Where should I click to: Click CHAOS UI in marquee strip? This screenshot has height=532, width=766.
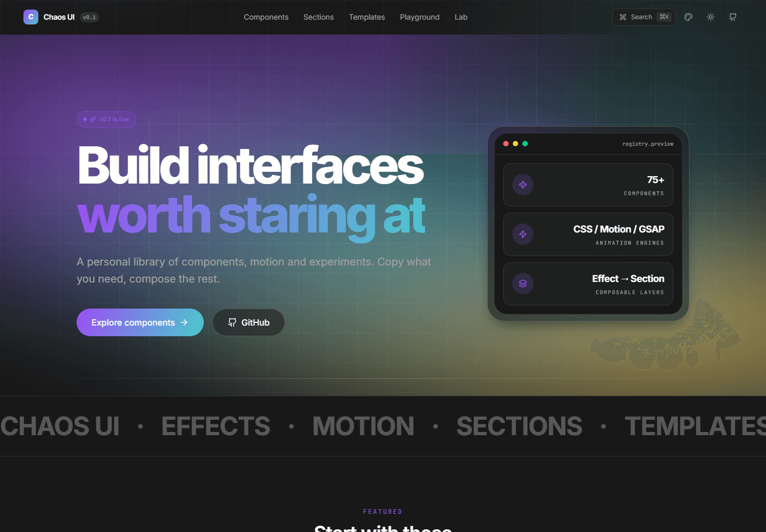(x=60, y=426)
